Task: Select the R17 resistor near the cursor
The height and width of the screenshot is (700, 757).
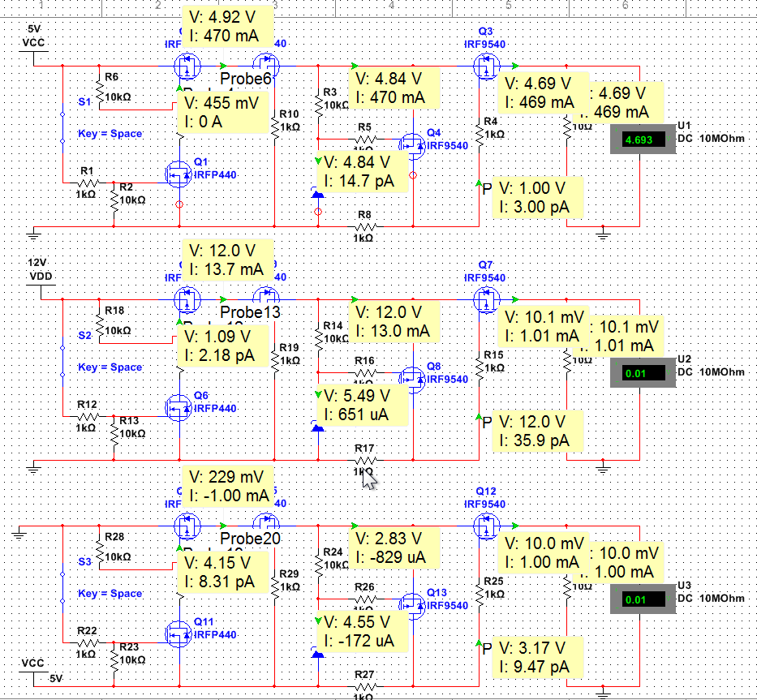Action: click(364, 460)
